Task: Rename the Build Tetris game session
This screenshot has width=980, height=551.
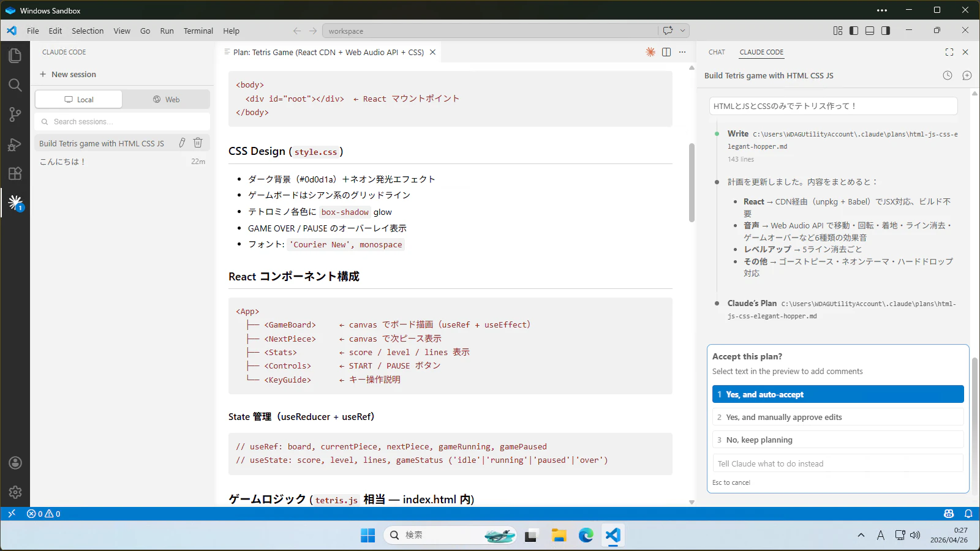Action: click(x=182, y=143)
